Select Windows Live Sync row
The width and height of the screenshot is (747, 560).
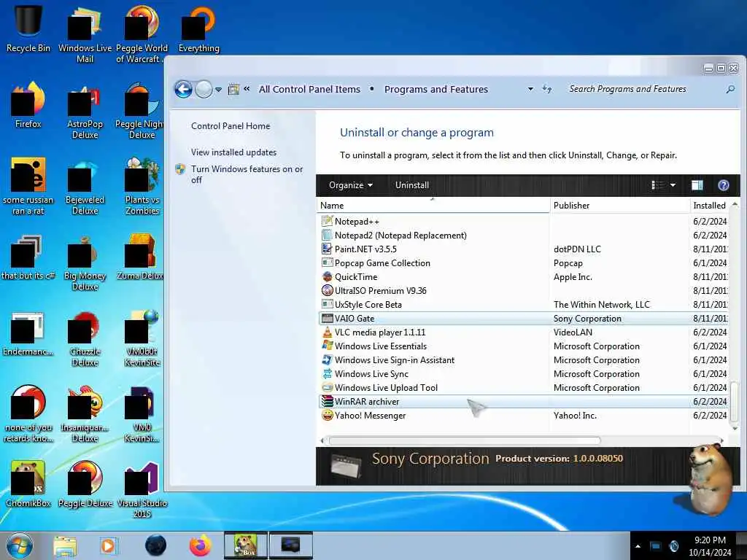(x=523, y=374)
